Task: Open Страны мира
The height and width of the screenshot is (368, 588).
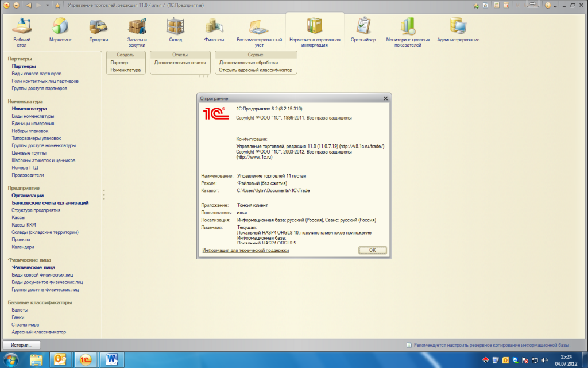Action: (25, 325)
